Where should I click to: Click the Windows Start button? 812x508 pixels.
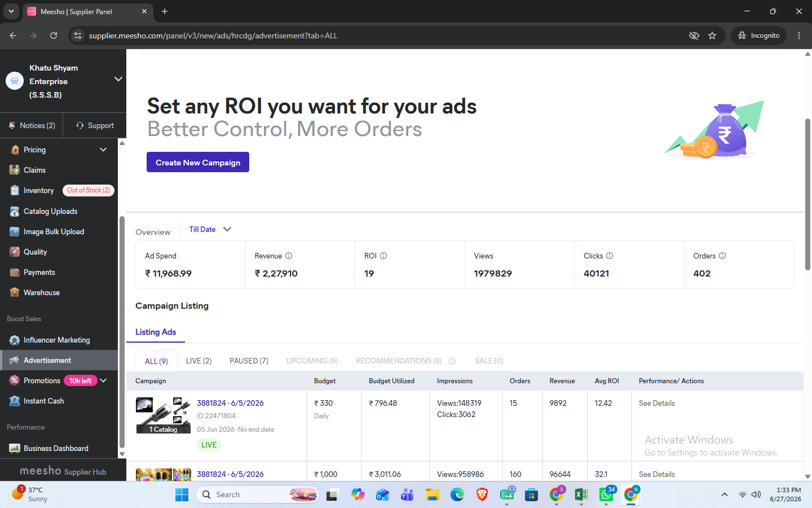coord(182,495)
